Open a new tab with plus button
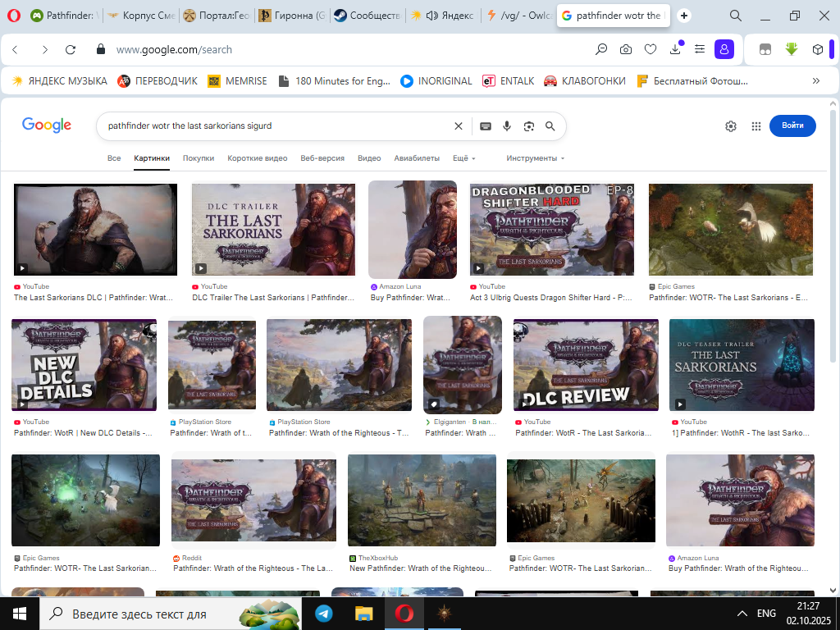Viewport: 840px width, 630px height. click(684, 16)
